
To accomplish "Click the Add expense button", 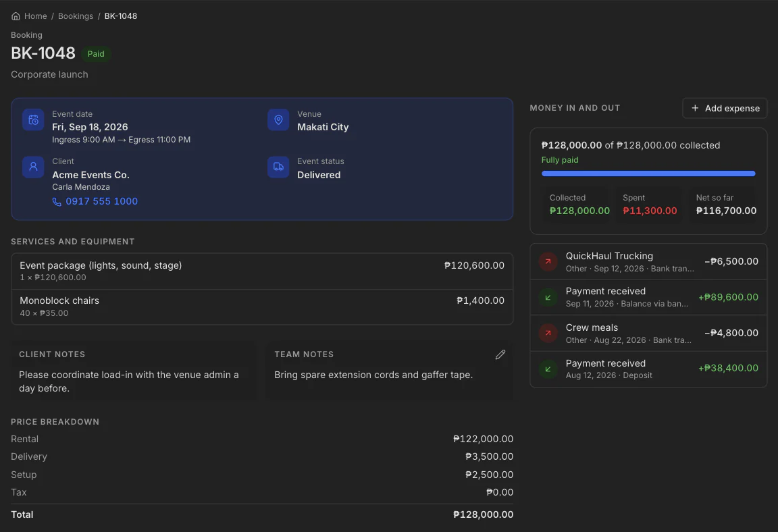I will coord(725,108).
